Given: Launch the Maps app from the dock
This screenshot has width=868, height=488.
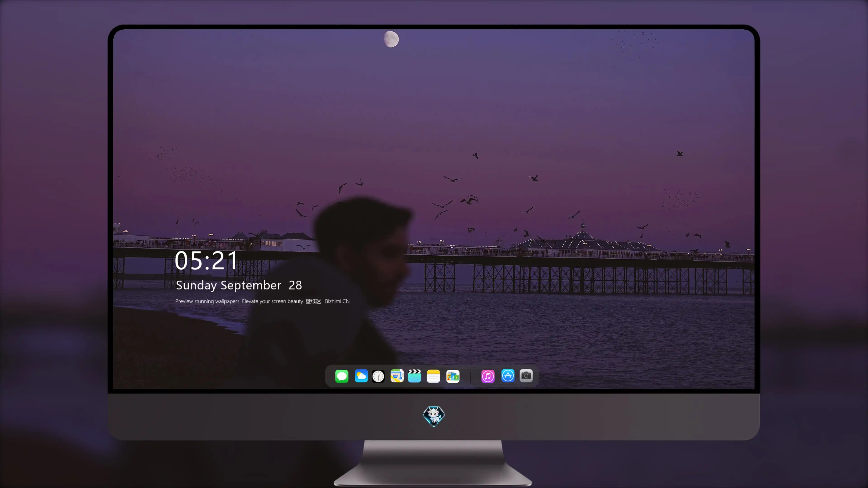Looking at the screenshot, I should pyautogui.click(x=397, y=376).
